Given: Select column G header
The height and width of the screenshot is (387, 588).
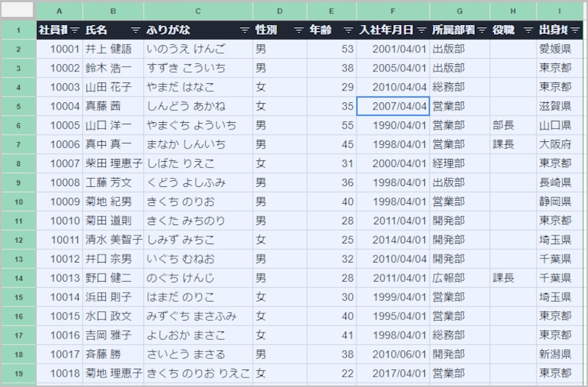Looking at the screenshot, I should tap(460, 11).
